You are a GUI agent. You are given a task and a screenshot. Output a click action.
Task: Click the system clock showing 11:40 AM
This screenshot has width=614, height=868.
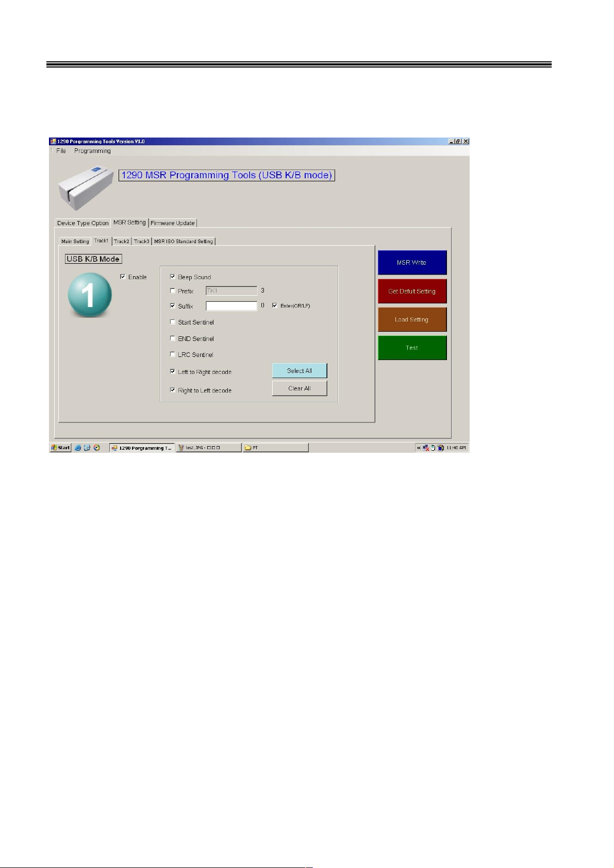tap(456, 448)
